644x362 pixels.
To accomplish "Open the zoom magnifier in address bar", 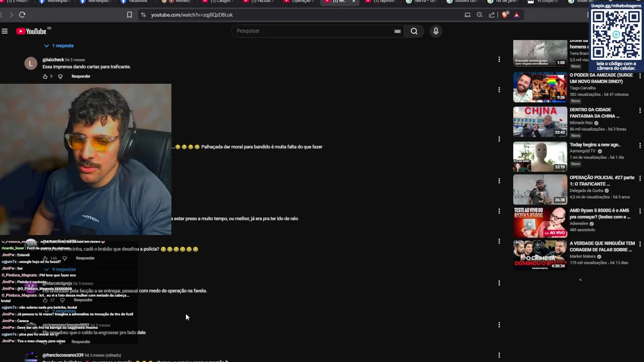I will click(x=479, y=15).
